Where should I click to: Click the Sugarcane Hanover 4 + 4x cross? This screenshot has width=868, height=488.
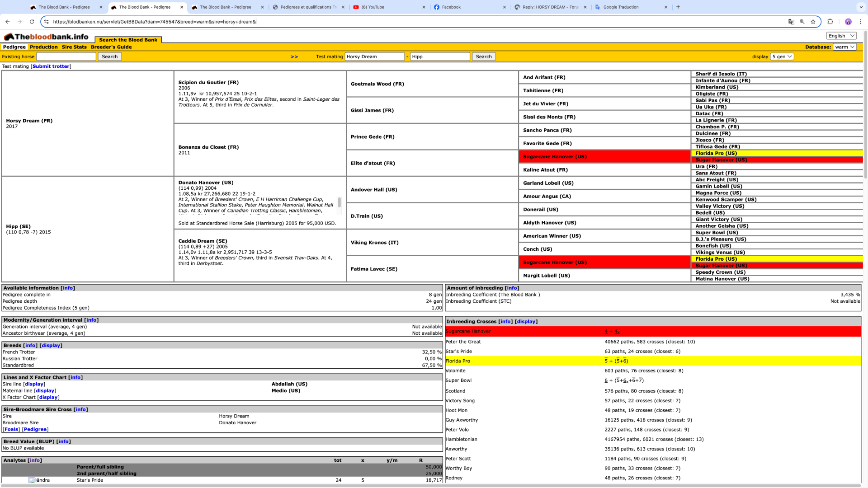point(612,332)
